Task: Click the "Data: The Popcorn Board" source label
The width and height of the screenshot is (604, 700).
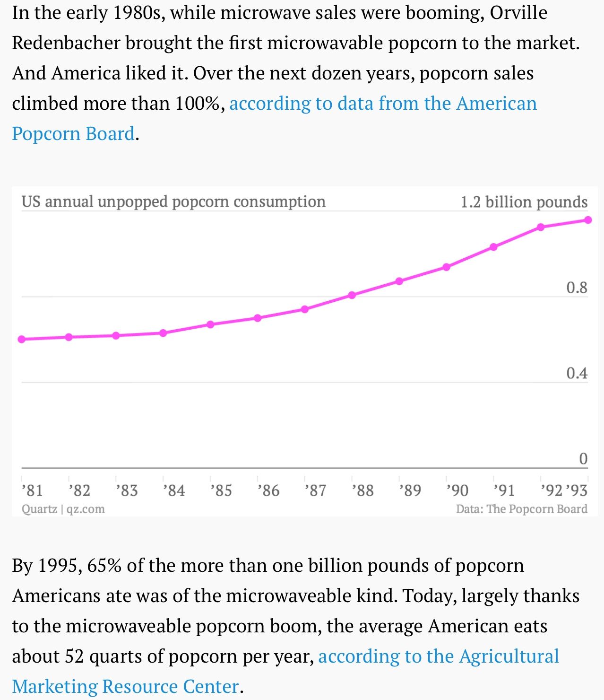Action: coord(521,509)
